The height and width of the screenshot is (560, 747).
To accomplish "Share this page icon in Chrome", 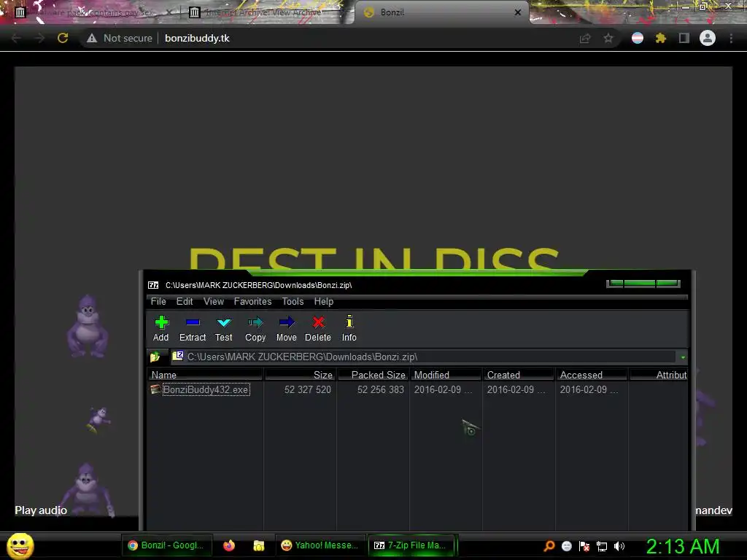I will (x=585, y=38).
